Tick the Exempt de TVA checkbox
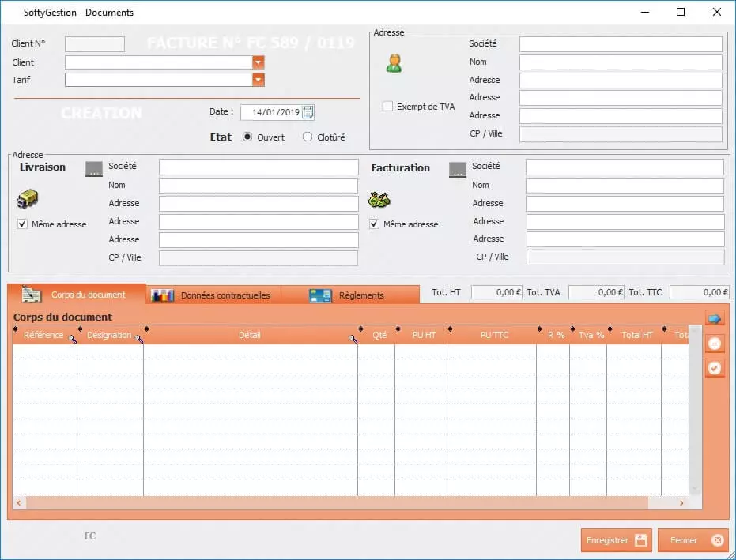Screen dimensions: 736x560 click(x=387, y=107)
